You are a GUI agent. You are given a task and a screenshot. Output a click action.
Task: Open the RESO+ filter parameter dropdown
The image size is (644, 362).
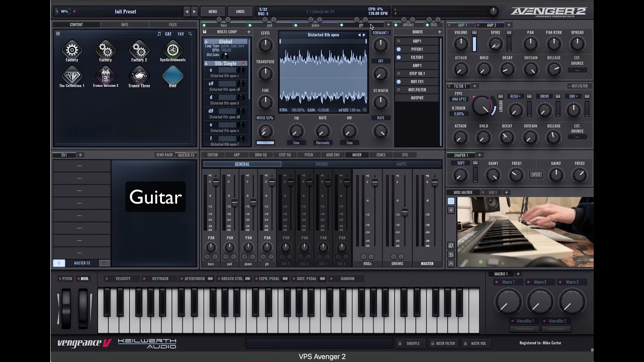(x=515, y=96)
